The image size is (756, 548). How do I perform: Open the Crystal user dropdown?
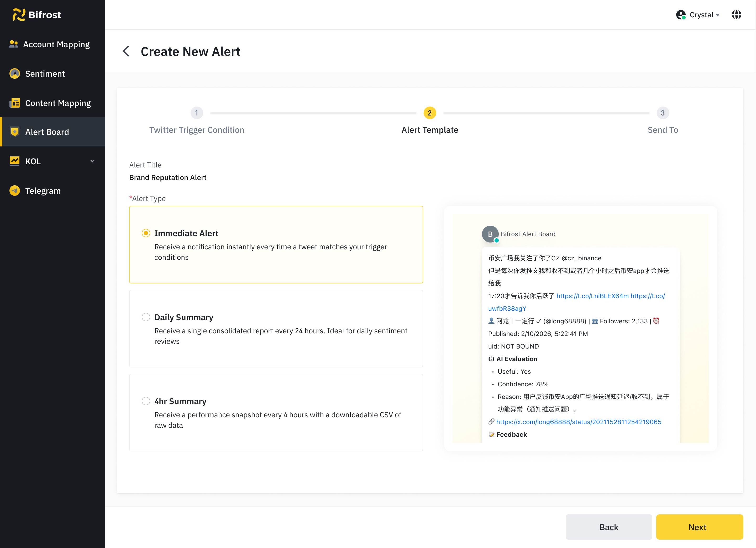[698, 15]
